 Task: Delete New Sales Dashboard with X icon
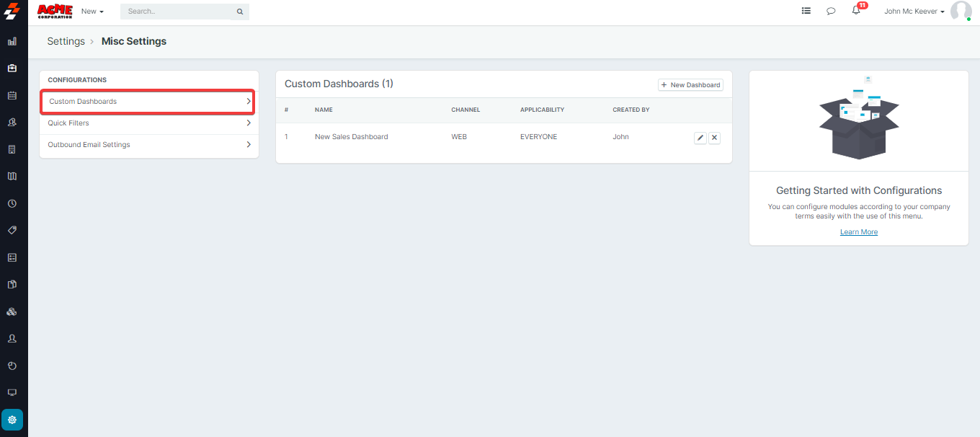[x=714, y=138]
